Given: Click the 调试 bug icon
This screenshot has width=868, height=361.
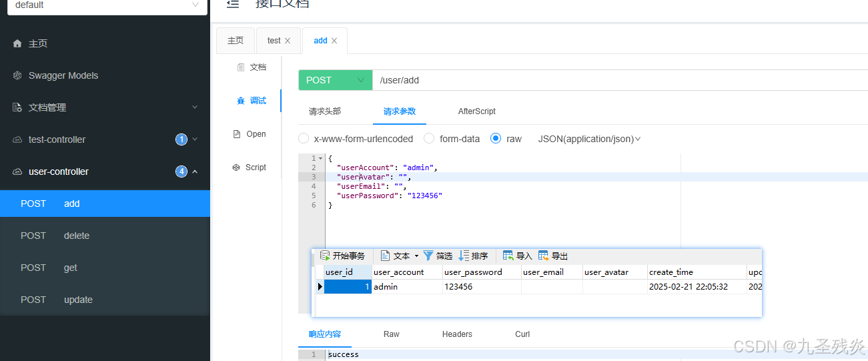Looking at the screenshot, I should coord(241,101).
